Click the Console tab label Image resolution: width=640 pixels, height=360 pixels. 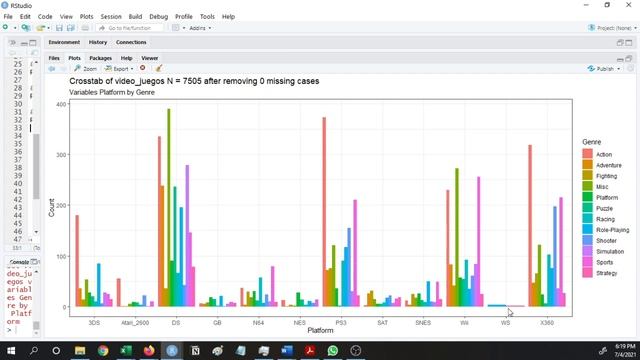[x=19, y=262]
